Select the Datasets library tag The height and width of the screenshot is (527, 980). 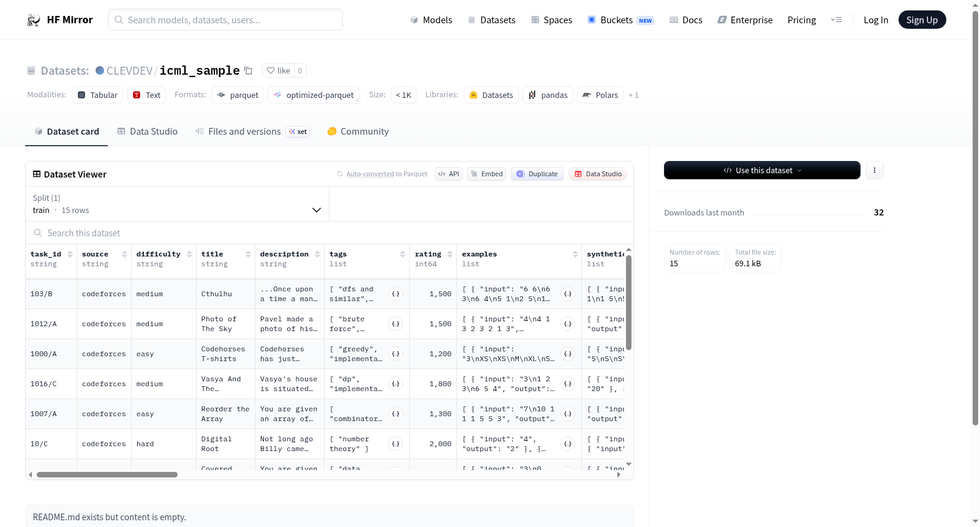(x=491, y=95)
